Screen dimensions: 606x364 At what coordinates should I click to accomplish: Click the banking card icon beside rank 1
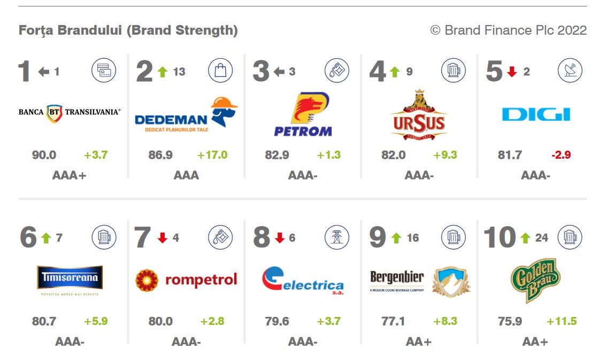coord(104,71)
